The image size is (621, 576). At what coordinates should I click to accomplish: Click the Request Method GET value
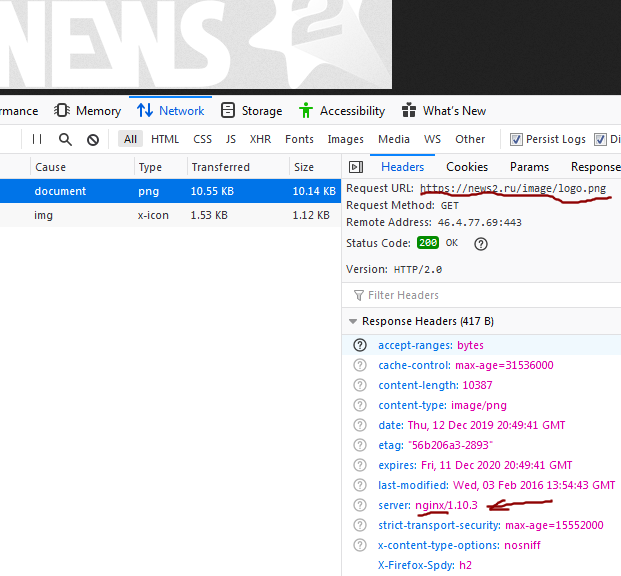tap(450, 206)
